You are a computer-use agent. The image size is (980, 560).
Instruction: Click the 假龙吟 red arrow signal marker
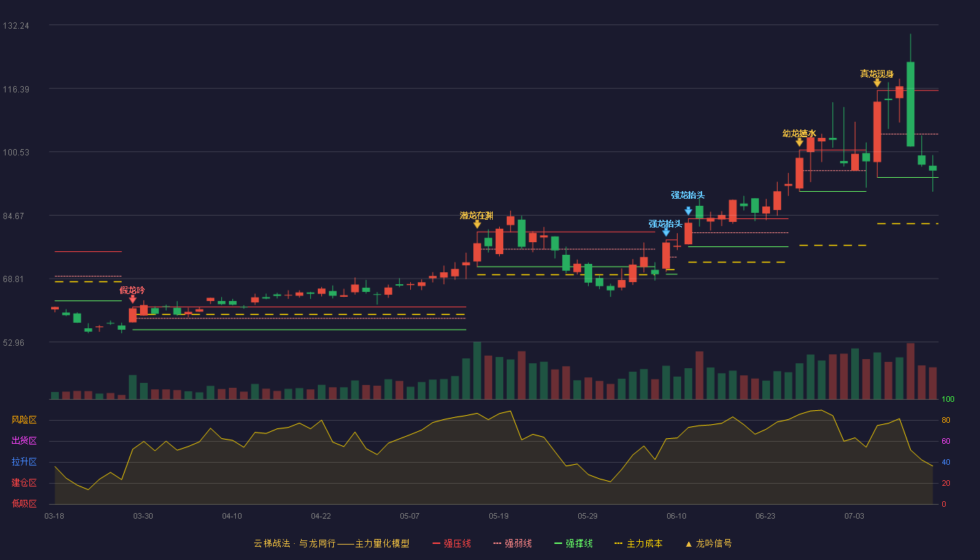[132, 299]
